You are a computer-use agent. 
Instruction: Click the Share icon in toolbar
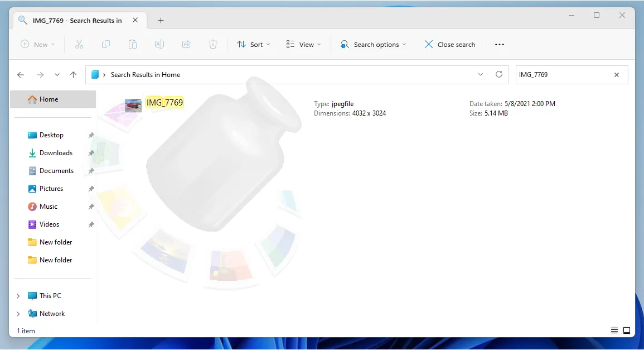[186, 45]
